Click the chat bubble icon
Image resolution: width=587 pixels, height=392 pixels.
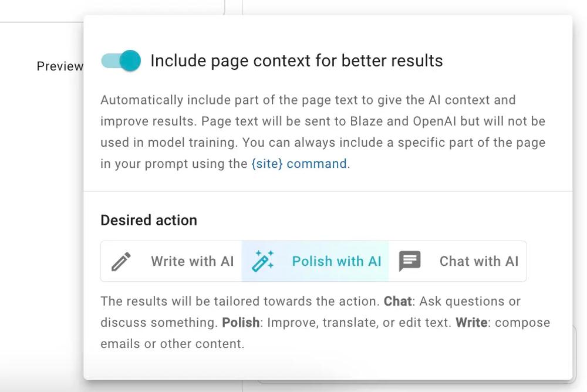(x=410, y=261)
